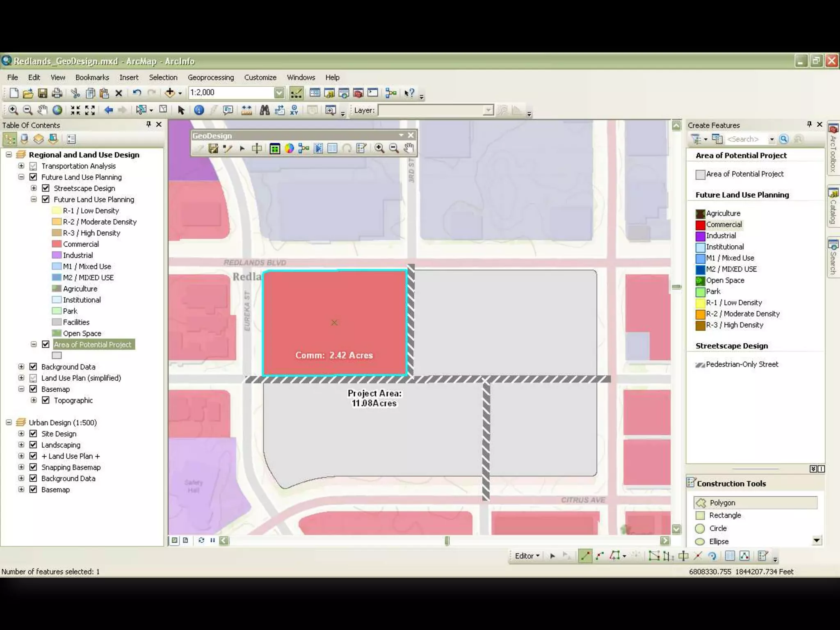Select the Polygon construction tool

722,502
